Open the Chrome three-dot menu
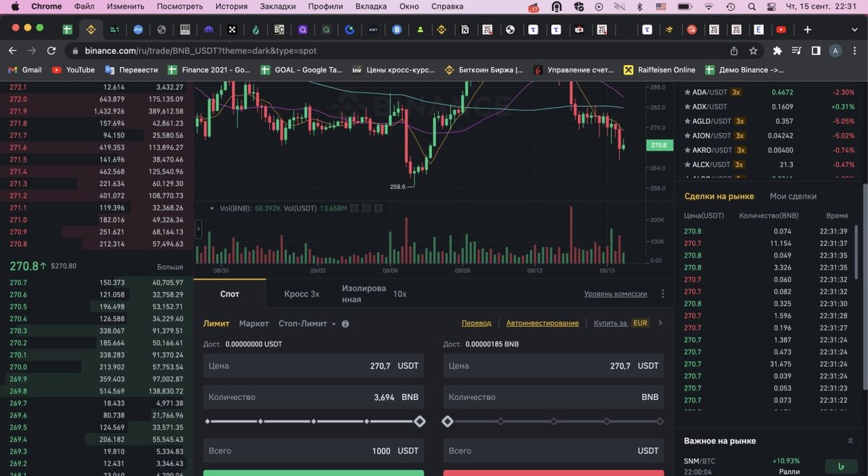This screenshot has height=476, width=868. (x=855, y=51)
